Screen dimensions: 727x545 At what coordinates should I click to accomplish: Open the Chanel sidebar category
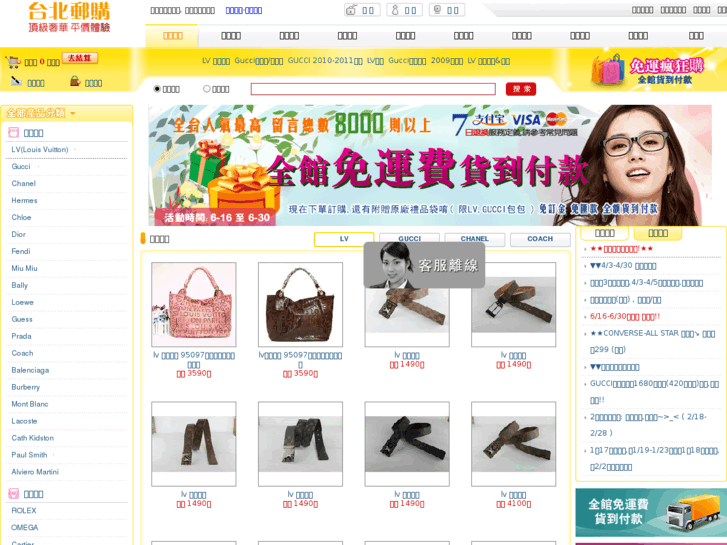[x=24, y=183]
